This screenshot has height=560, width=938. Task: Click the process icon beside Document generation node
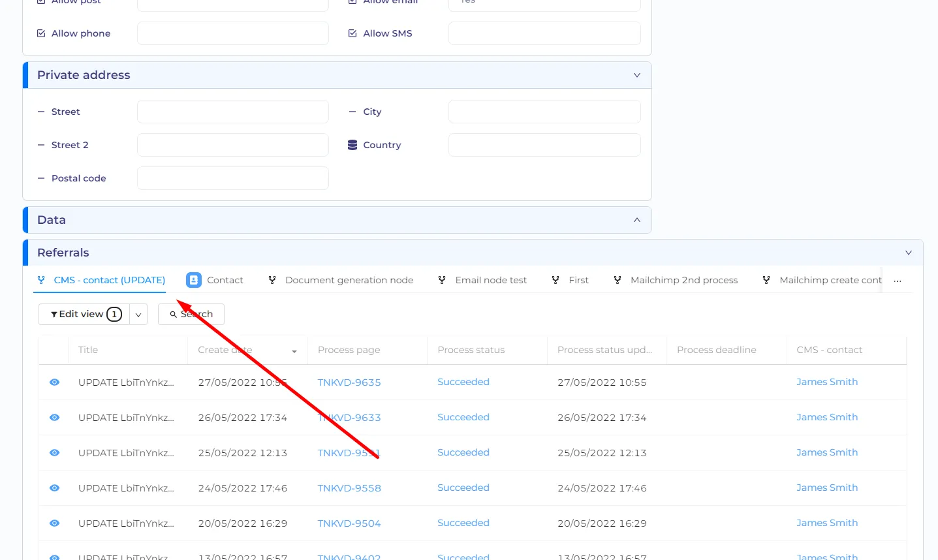(272, 280)
